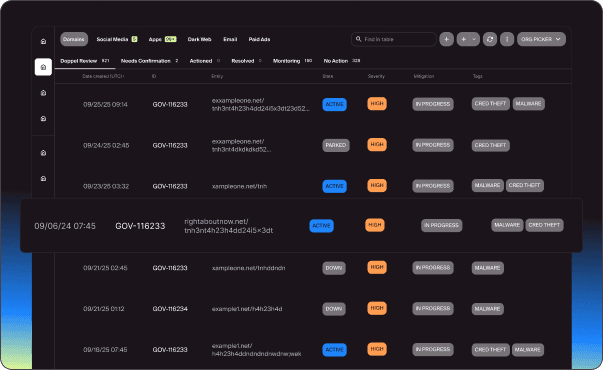Click the HIGH badge in the 09/24/25 02:45 row
The width and height of the screenshot is (603, 370).
(377, 145)
